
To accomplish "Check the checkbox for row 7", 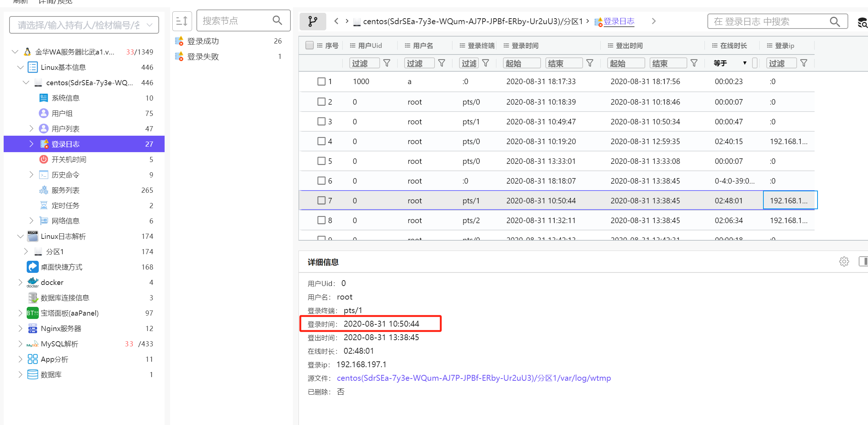I will tap(321, 200).
